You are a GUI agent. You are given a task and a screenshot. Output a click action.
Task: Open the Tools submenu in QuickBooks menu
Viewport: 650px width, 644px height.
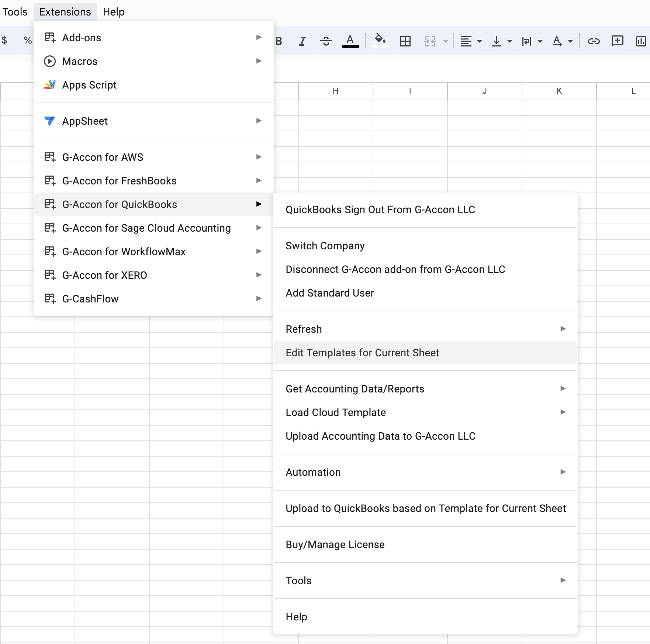pyautogui.click(x=426, y=581)
